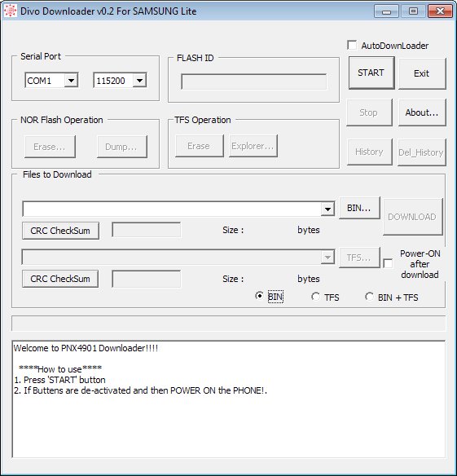The height and width of the screenshot is (476, 457).
Task: Click the upper CRC CheckSum button
Action: coord(60,231)
